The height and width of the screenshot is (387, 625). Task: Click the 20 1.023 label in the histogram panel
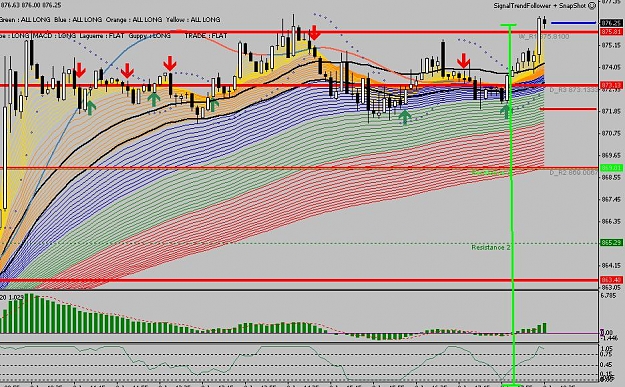[x=12, y=297]
